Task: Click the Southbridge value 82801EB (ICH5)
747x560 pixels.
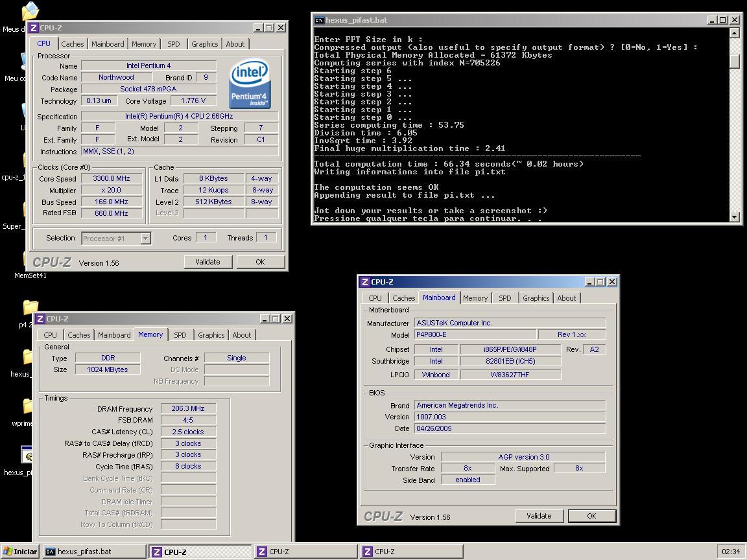Action: click(510, 361)
